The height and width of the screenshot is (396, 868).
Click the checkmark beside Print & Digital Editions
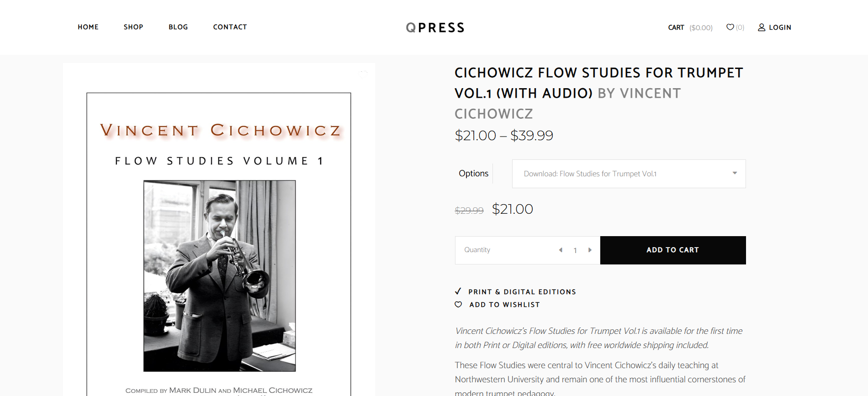pyautogui.click(x=458, y=291)
